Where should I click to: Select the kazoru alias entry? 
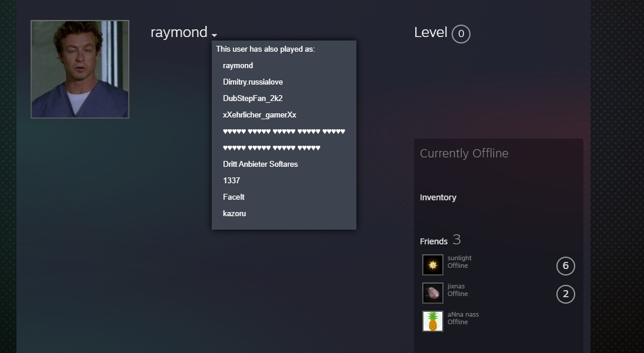235,213
